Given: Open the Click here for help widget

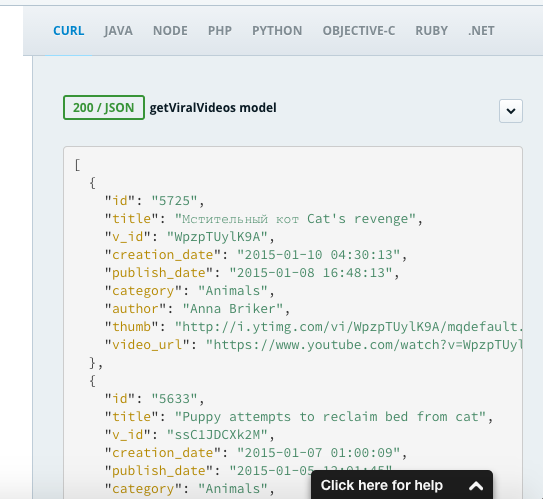Looking at the screenshot, I should coord(402,485).
